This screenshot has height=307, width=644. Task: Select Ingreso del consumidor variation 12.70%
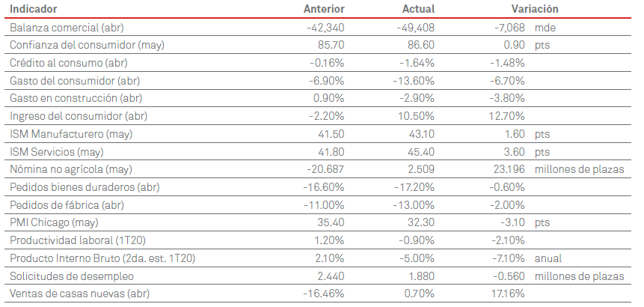[x=505, y=116]
